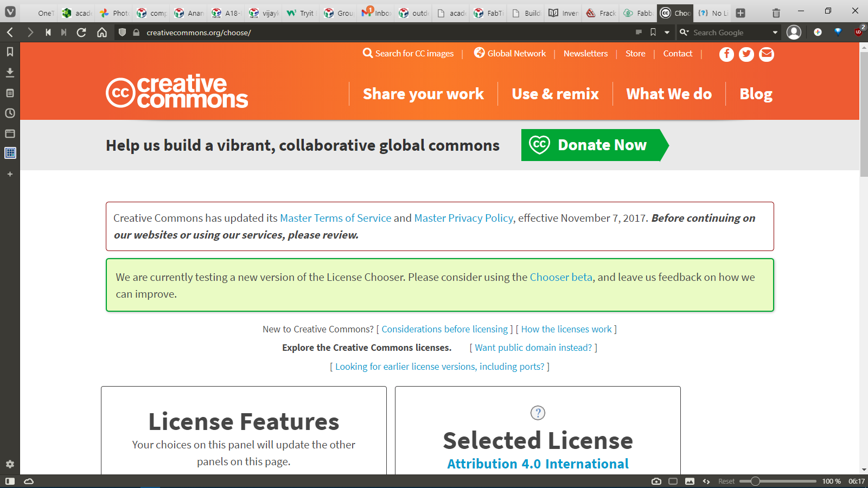This screenshot has height=488, width=868.
Task: Open the Global Network link
Action: click(510, 53)
